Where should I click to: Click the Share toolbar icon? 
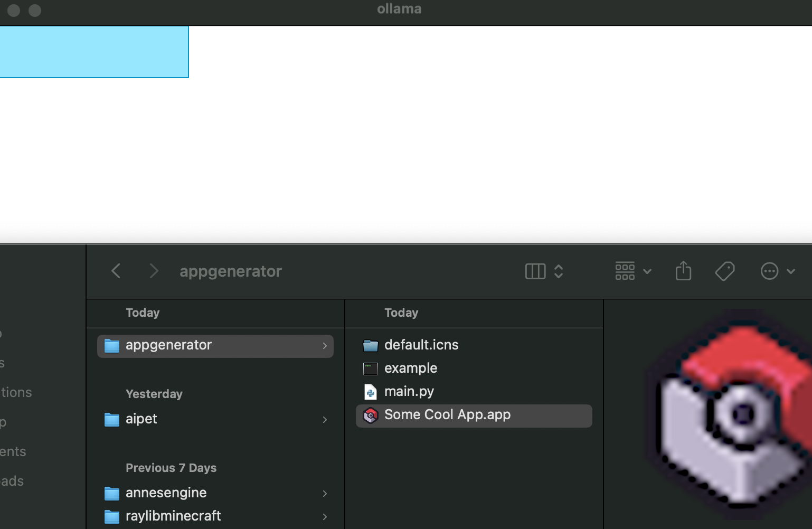click(683, 271)
